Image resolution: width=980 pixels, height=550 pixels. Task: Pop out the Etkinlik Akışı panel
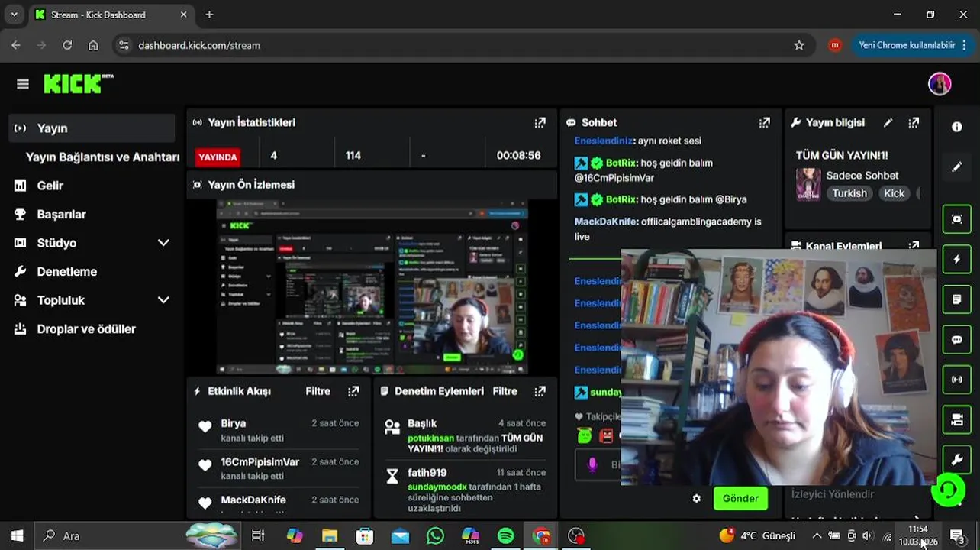pyautogui.click(x=353, y=391)
